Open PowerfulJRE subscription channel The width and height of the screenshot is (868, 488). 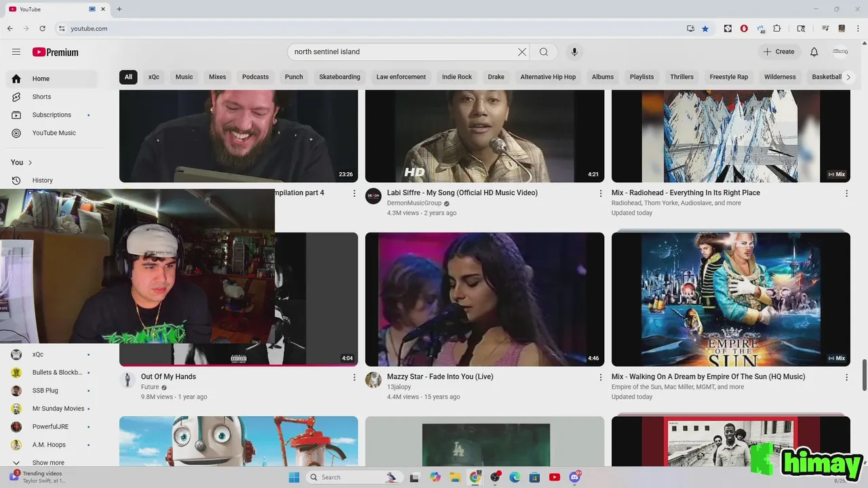pos(52,427)
